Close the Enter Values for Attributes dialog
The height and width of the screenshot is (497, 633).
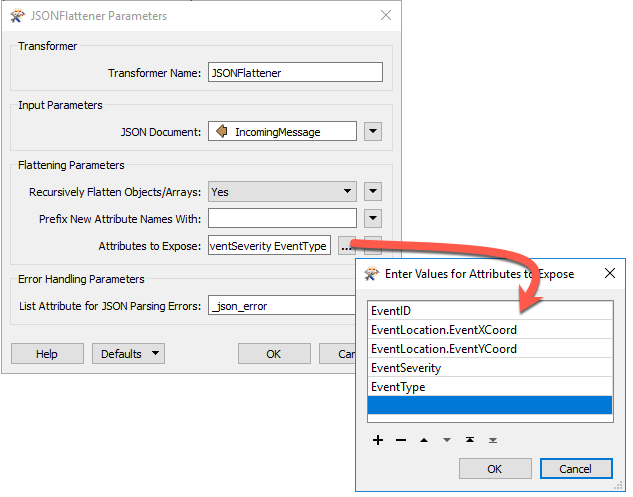click(x=610, y=273)
